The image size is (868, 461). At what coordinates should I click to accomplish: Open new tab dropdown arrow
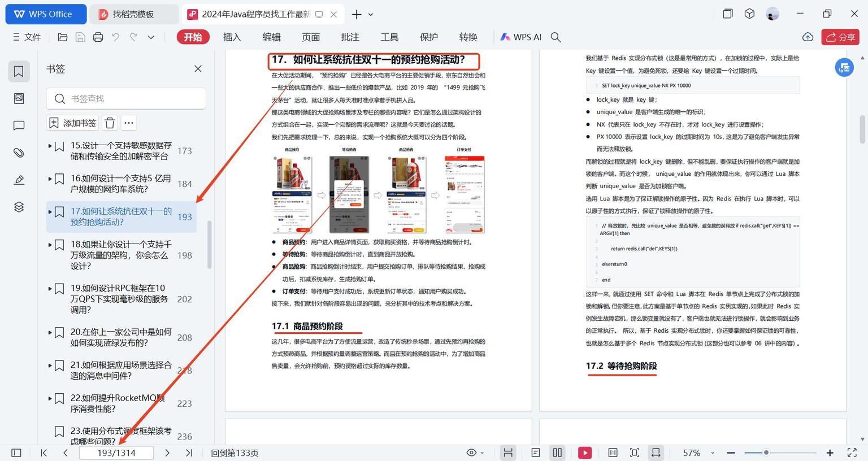(371, 14)
